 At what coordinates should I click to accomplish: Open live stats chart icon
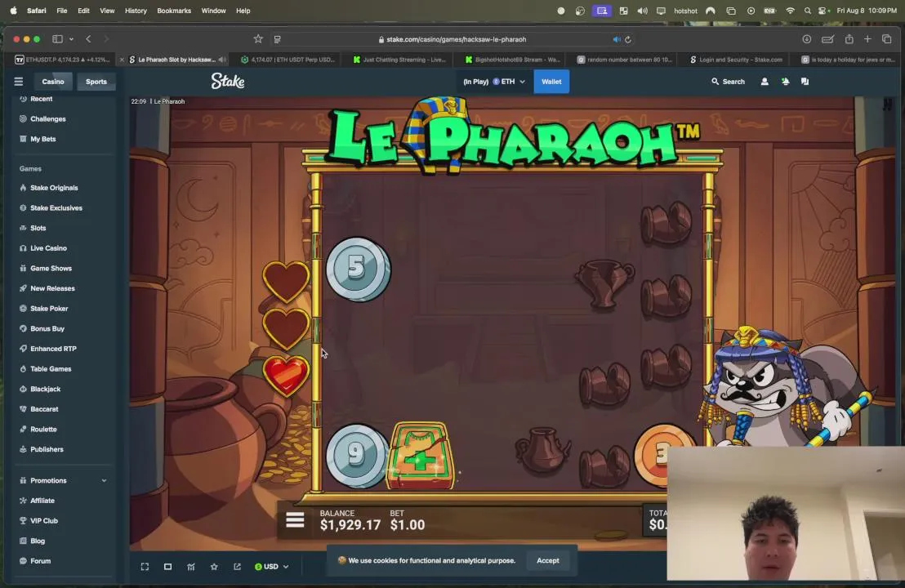coord(191,567)
